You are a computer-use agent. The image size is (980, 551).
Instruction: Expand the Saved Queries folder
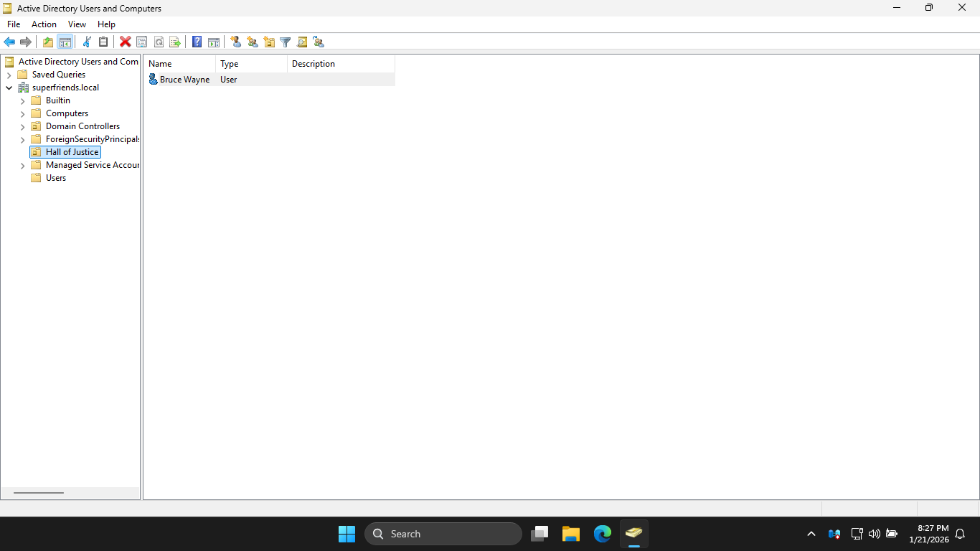click(x=9, y=75)
